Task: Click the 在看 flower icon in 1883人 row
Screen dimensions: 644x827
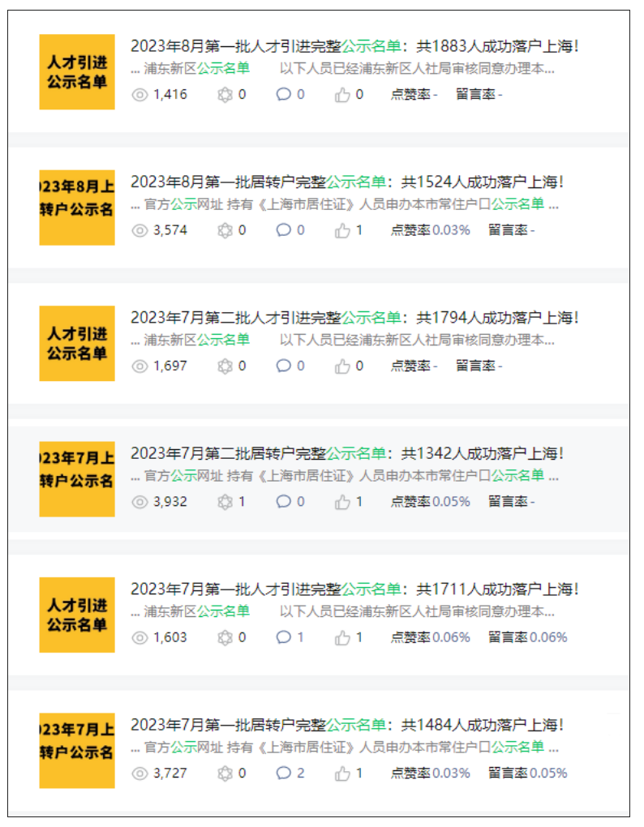Action: pos(225,95)
